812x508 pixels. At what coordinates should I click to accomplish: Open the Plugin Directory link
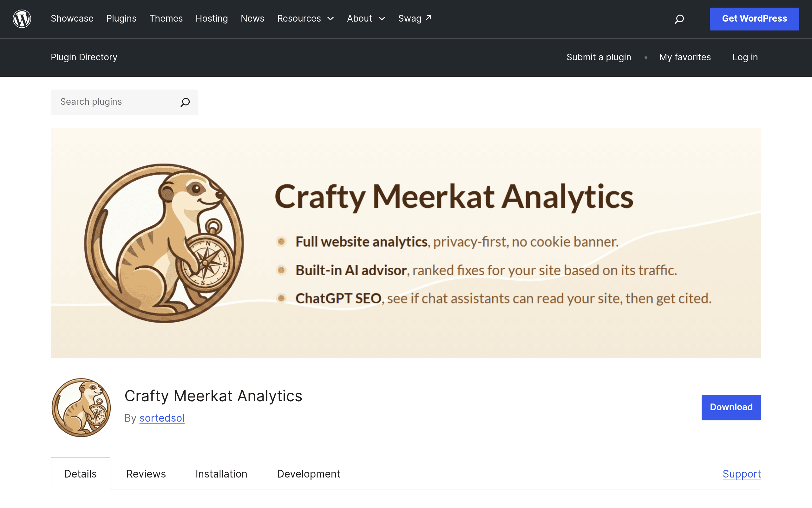[84, 57]
